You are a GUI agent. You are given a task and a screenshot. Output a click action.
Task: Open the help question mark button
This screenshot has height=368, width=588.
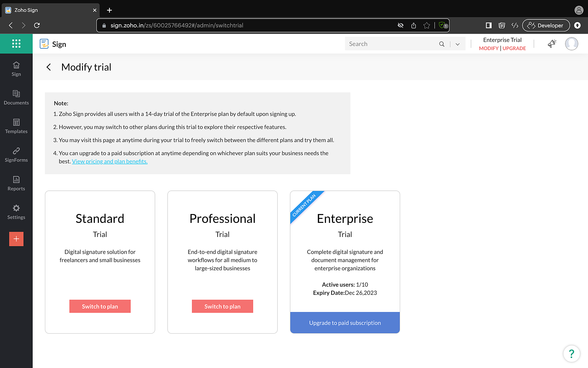(571, 353)
